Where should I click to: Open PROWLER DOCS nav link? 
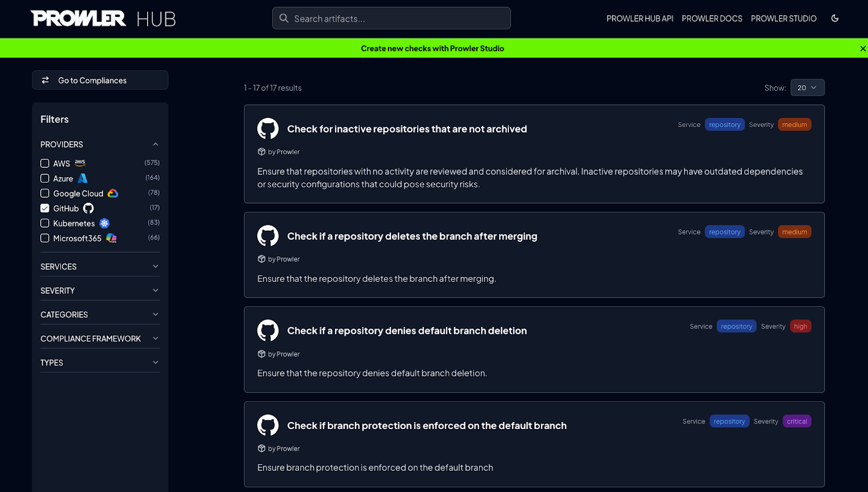(x=712, y=18)
